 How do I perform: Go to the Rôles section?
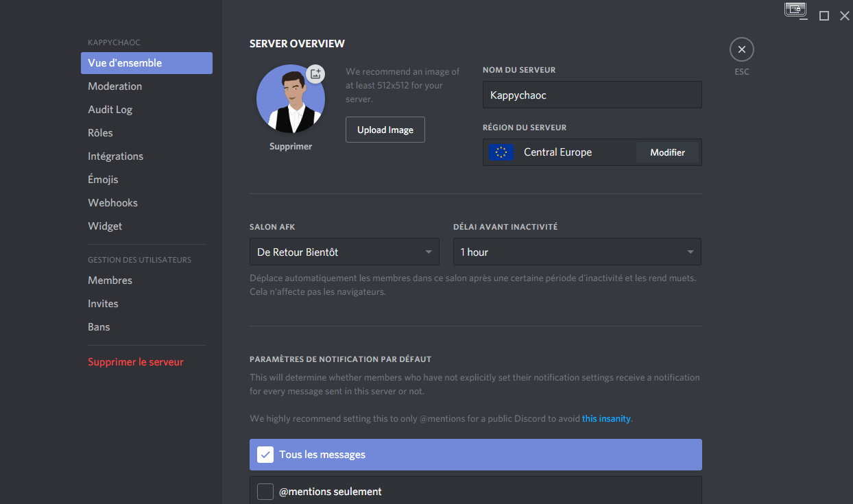(x=100, y=133)
